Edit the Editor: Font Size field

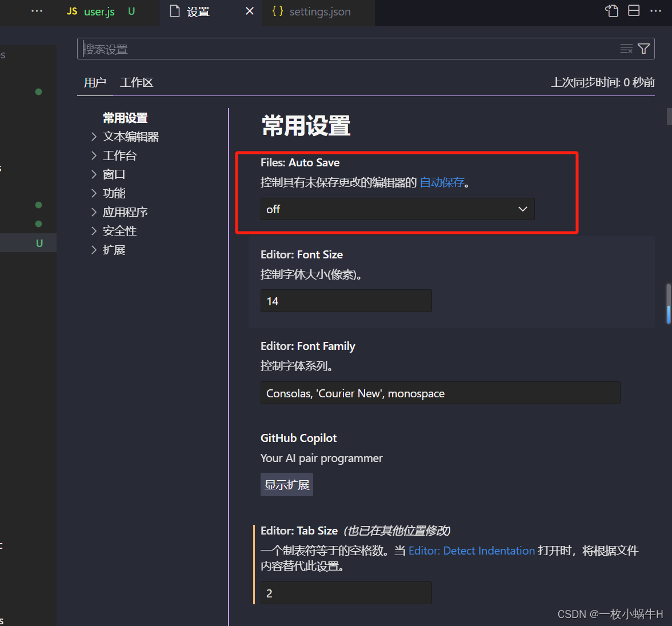coord(346,301)
